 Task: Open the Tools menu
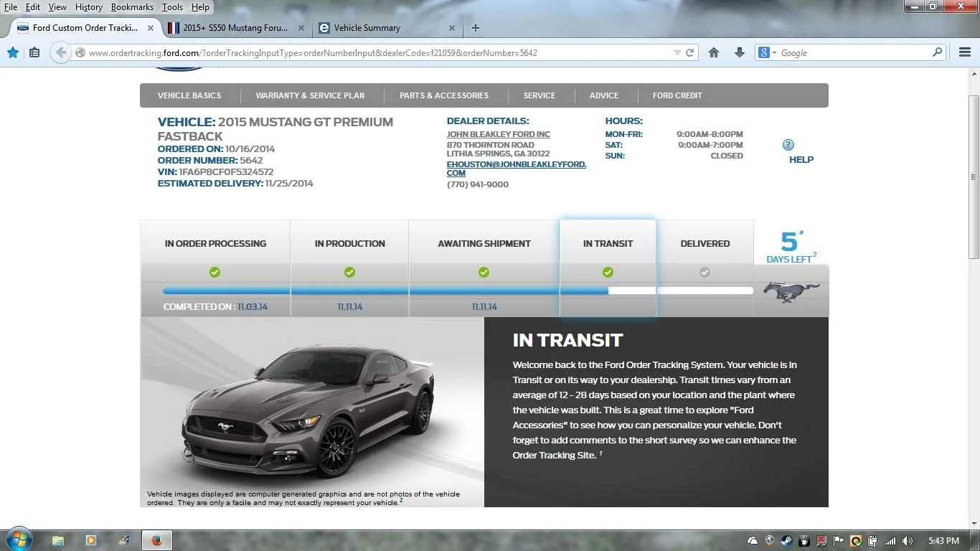172,7
